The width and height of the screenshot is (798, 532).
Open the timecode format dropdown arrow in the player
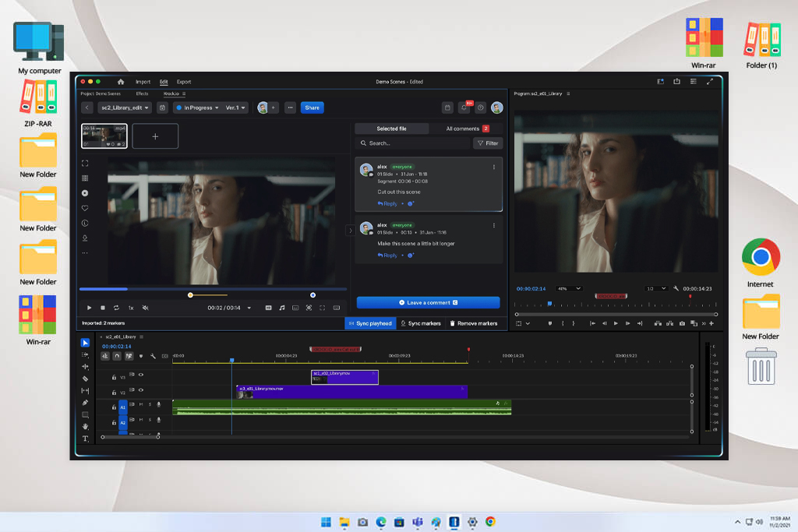click(x=249, y=308)
